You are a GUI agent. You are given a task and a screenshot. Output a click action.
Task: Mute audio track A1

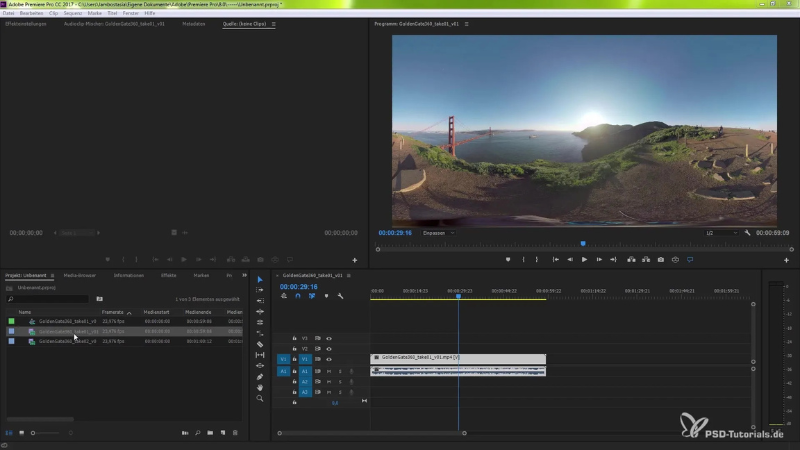(329, 371)
